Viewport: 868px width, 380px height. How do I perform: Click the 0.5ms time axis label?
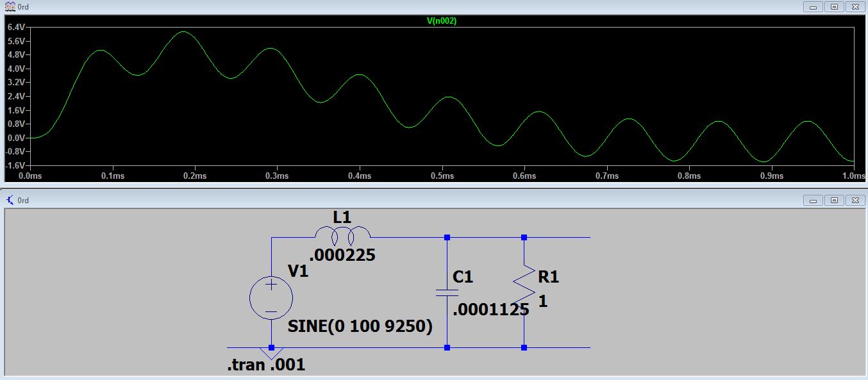[x=442, y=176]
